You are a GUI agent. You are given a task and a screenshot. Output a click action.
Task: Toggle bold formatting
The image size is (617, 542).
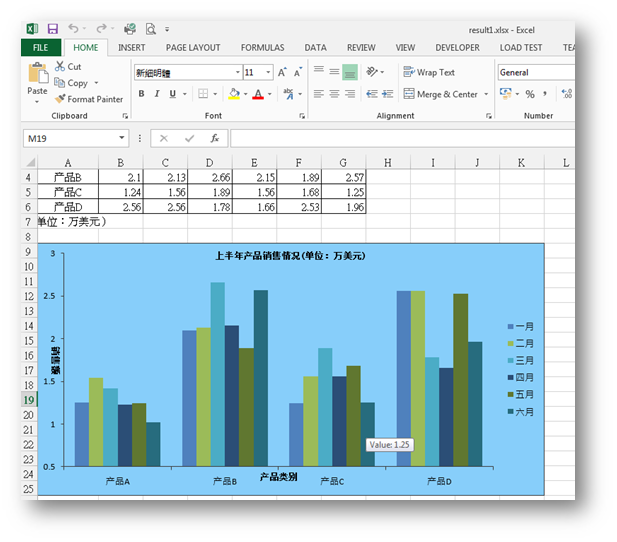pos(141,94)
